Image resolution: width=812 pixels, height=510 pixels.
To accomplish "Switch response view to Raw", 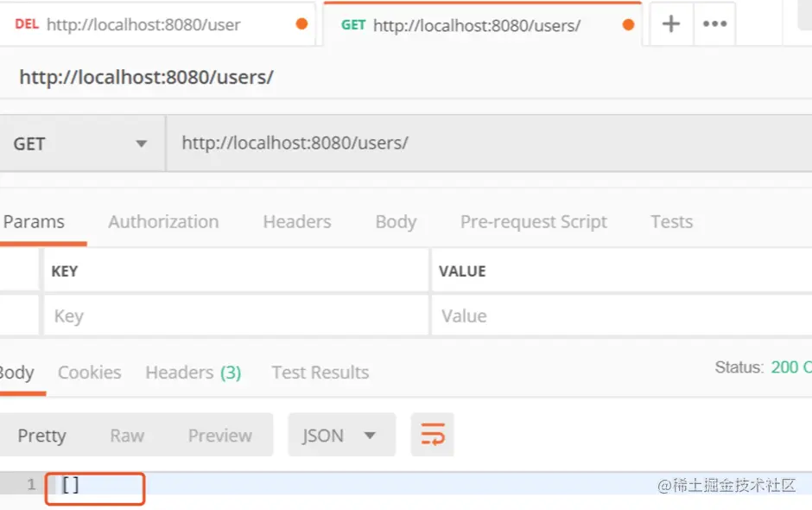I will coord(127,436).
